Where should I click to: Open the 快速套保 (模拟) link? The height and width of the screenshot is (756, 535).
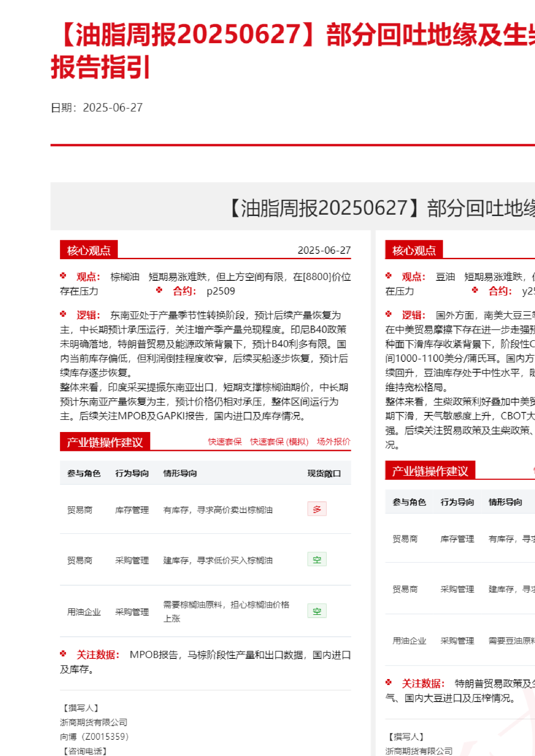[x=279, y=441]
